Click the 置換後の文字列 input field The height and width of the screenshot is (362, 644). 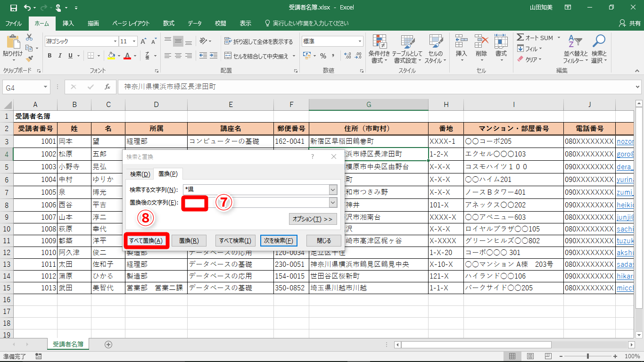[x=256, y=202]
